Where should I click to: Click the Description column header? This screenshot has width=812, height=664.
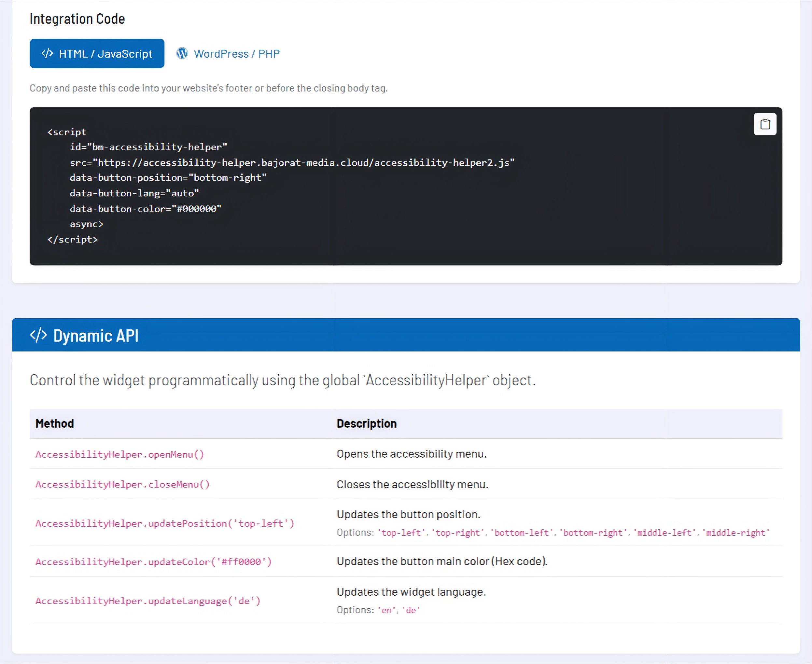(x=367, y=423)
